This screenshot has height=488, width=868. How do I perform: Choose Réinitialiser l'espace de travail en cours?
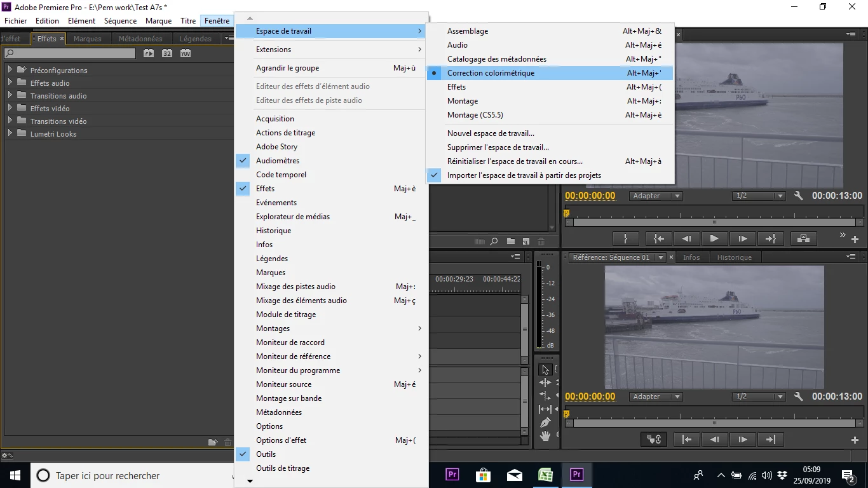pyautogui.click(x=550, y=161)
